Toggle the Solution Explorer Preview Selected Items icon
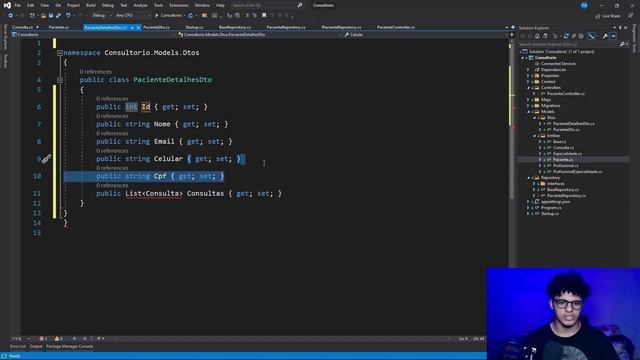Screen dimensions: 640x360 [x=613, y=36]
